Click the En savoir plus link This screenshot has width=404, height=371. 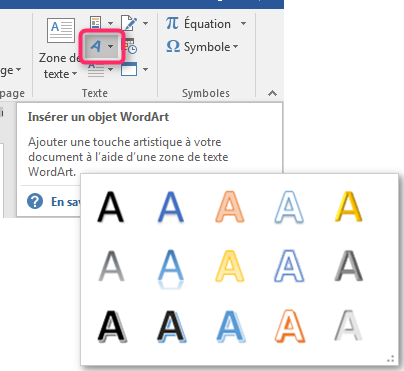click(x=66, y=202)
